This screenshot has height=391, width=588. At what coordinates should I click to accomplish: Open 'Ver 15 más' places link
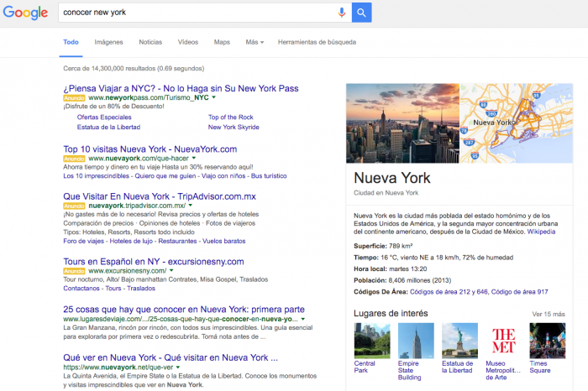(548, 314)
